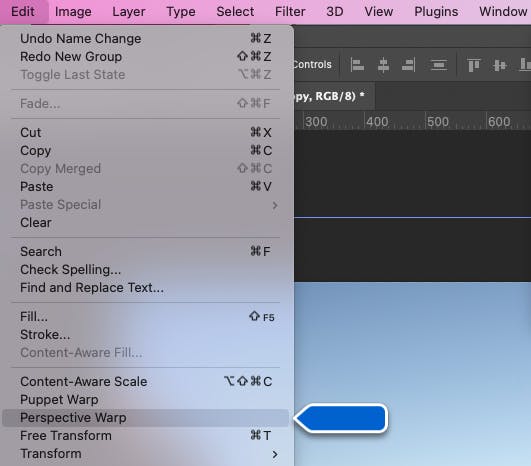Click the Align Horizontal Centers icon
This screenshot has height=466, width=531.
(383, 64)
